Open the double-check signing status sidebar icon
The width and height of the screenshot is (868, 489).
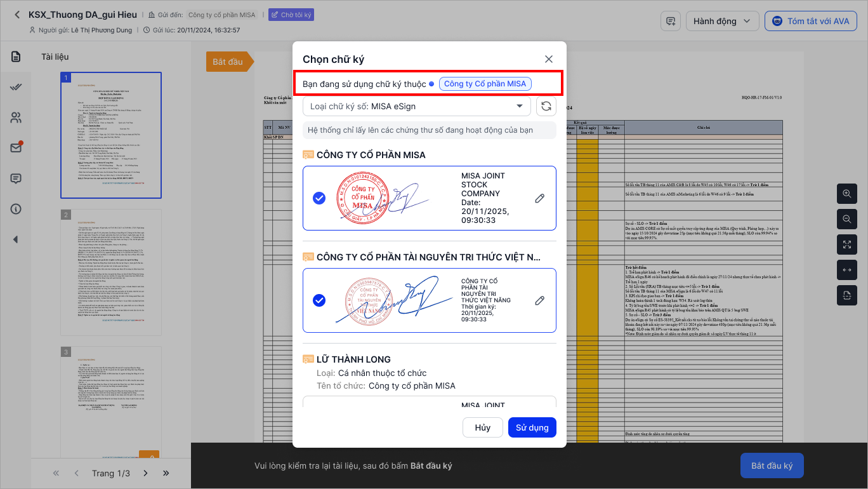tap(16, 87)
